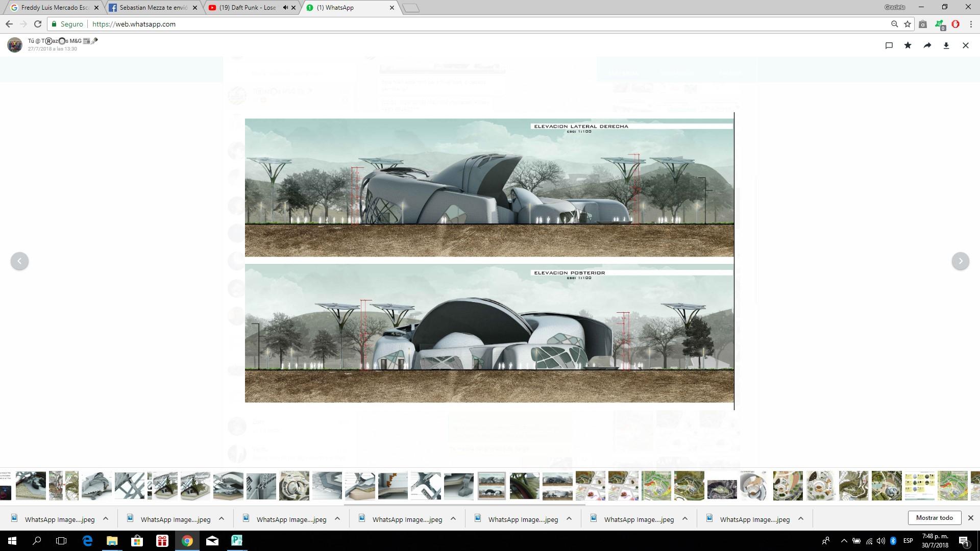Go to the next image
Screen dimensions: 980x551
[x=960, y=261]
